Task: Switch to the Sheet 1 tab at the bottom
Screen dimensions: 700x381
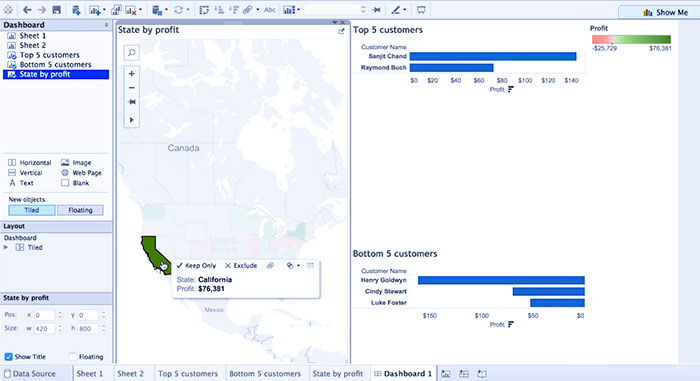Action: (89, 374)
